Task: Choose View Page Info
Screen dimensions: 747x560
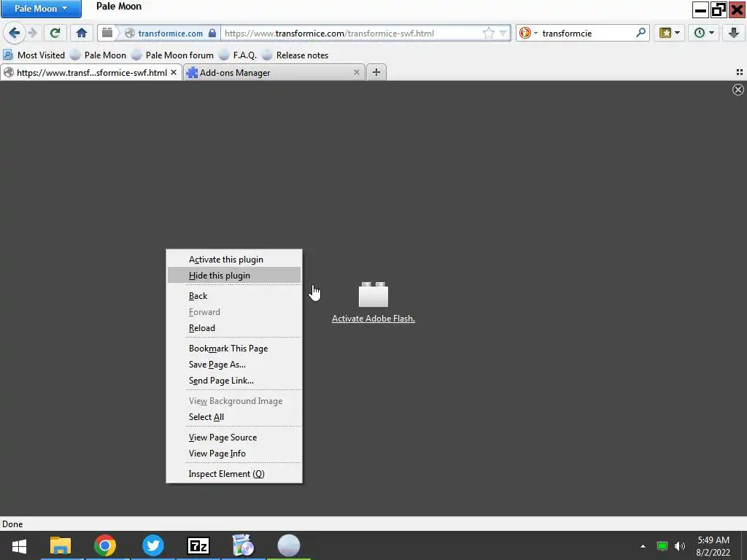Action: (234, 454)
